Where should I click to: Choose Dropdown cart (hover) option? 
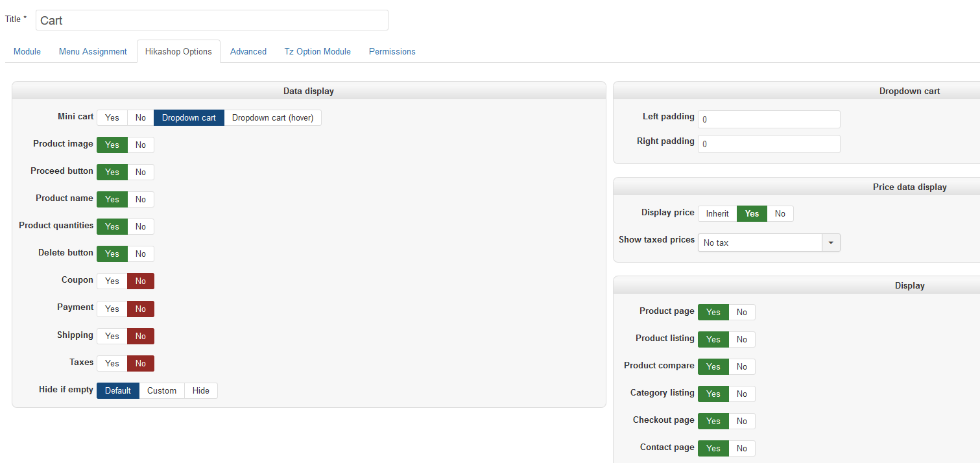(273, 117)
